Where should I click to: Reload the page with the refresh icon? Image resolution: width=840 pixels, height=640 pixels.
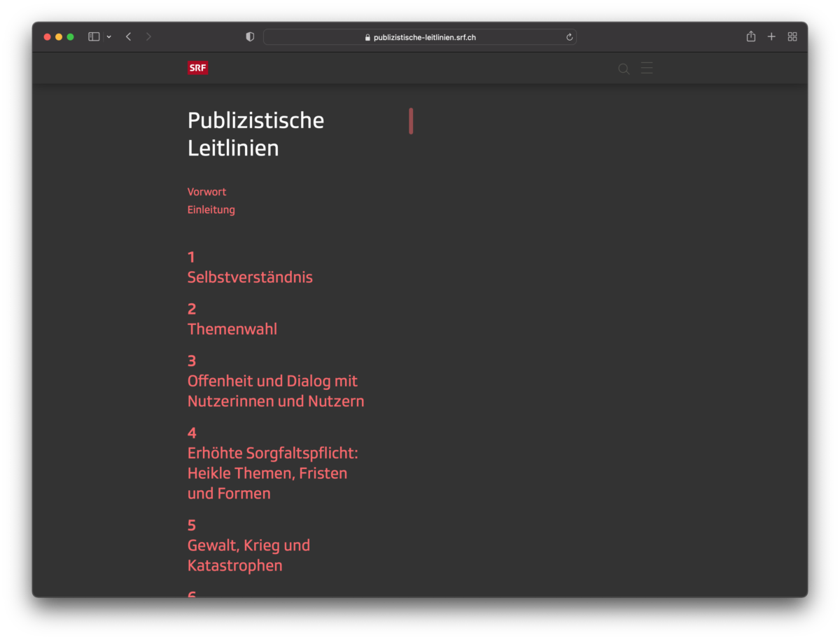(x=569, y=37)
